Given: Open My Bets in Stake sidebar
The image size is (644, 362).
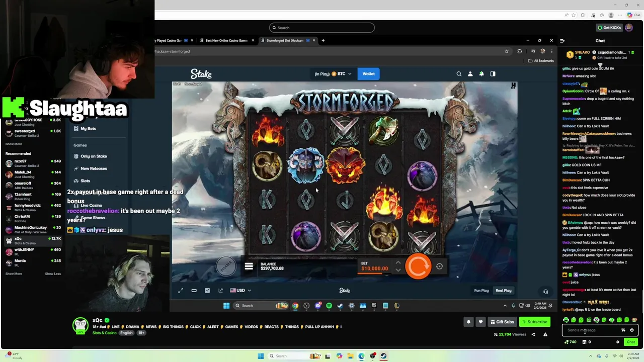Looking at the screenshot, I should tap(88, 129).
